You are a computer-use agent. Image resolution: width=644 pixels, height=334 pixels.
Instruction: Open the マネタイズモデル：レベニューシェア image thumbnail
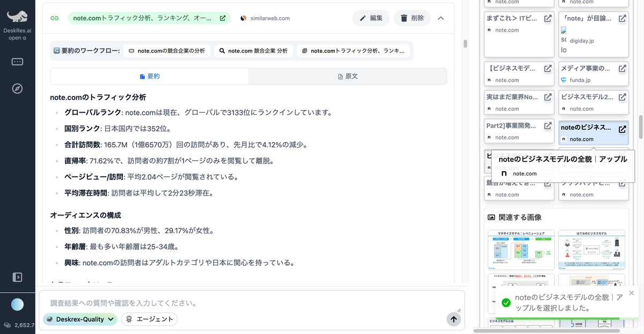point(521,251)
